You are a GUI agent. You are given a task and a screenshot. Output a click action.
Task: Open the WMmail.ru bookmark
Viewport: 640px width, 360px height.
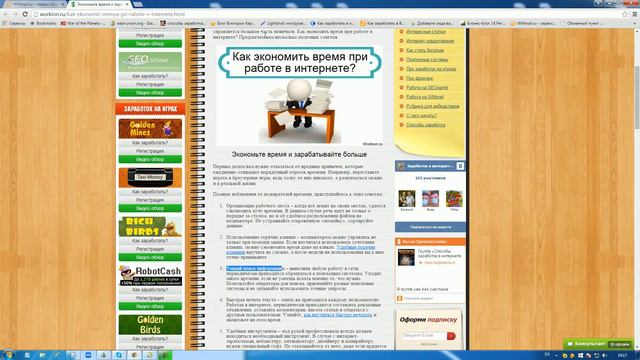coord(533,23)
